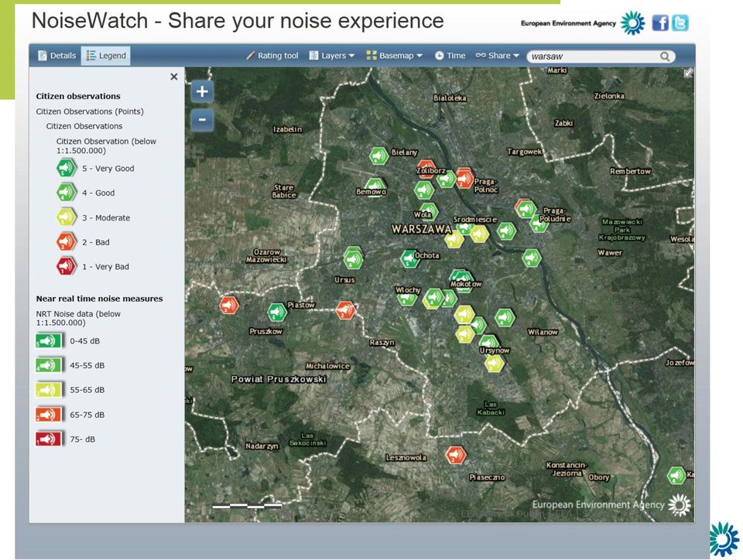Image resolution: width=743 pixels, height=560 pixels.
Task: Click the 75- dB legend swatch
Action: pos(48,439)
